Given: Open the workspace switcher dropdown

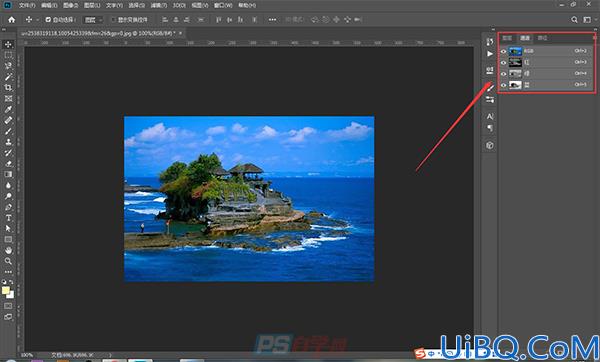Looking at the screenshot, I should (587, 20).
